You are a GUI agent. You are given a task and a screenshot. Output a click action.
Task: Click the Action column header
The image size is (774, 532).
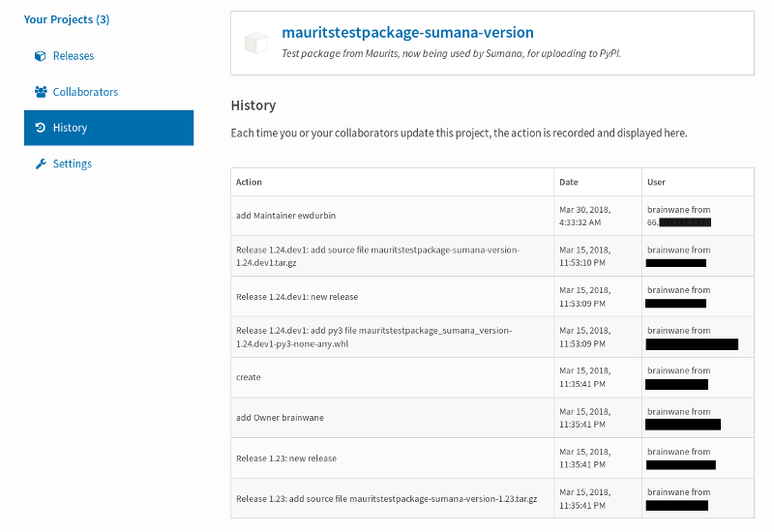pos(249,182)
